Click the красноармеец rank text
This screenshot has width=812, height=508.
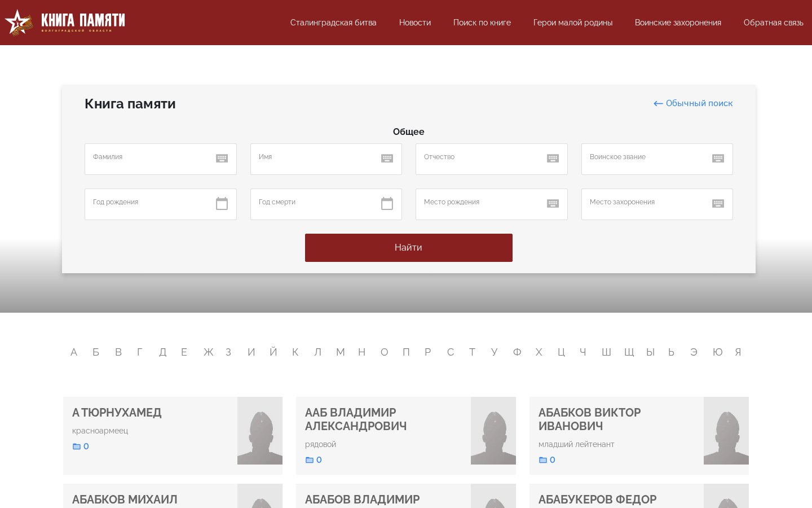(100, 431)
